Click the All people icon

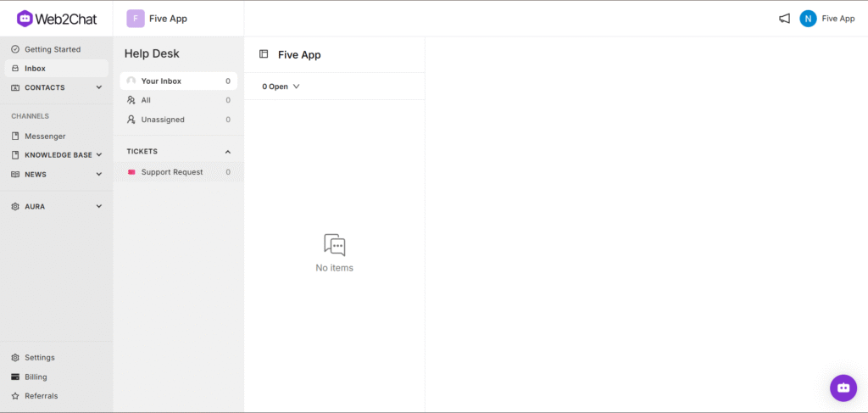point(131,100)
